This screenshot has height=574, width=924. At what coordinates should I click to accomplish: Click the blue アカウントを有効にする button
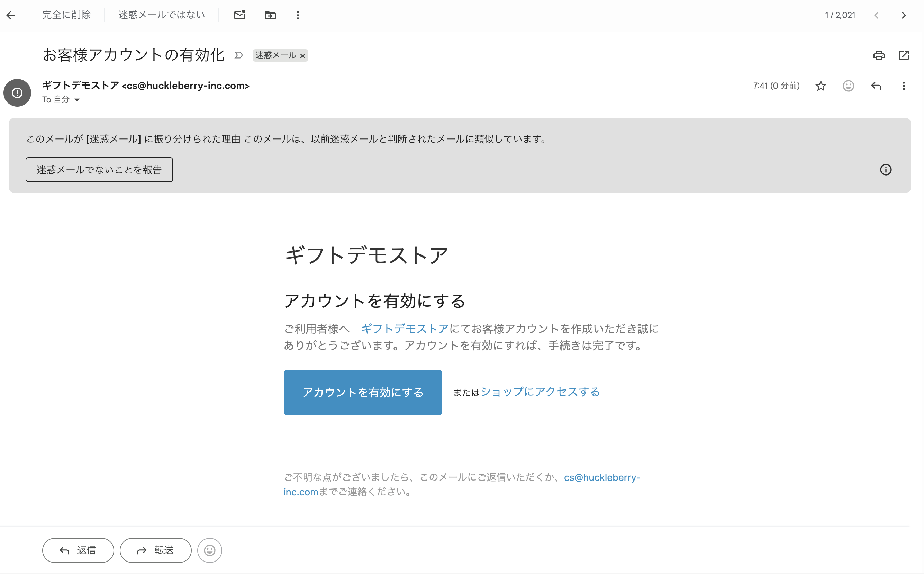(x=363, y=392)
